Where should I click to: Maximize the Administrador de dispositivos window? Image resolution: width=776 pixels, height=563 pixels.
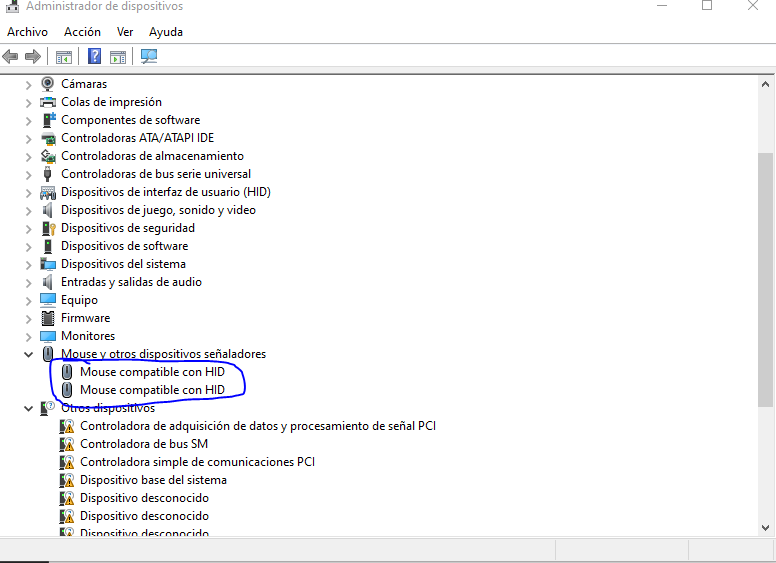coord(707,5)
